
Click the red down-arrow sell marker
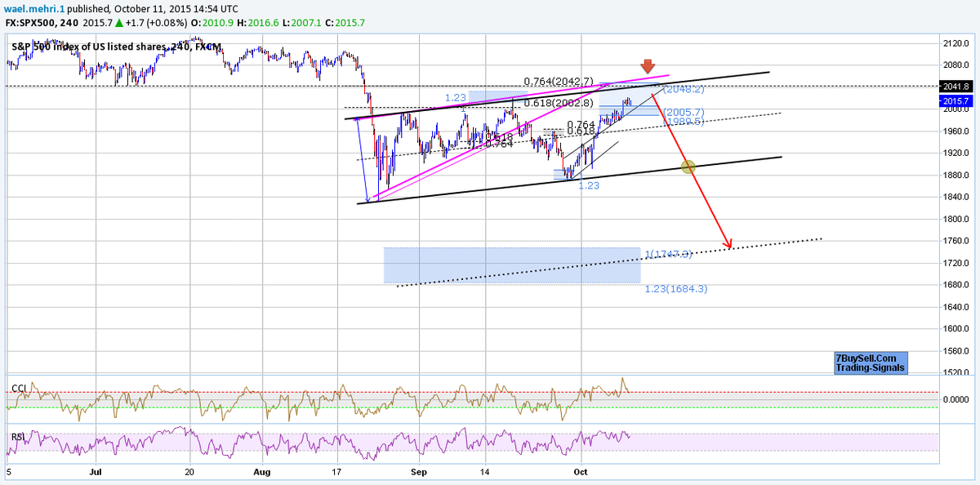tap(648, 66)
